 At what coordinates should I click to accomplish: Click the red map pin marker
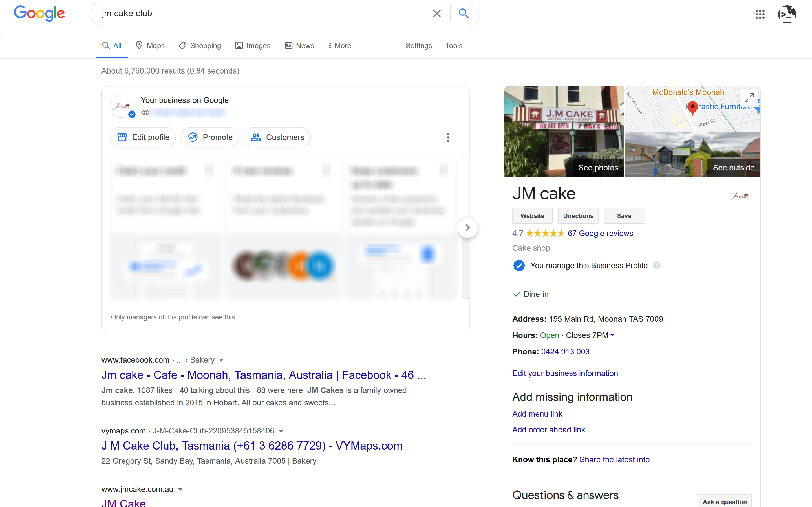(692, 108)
